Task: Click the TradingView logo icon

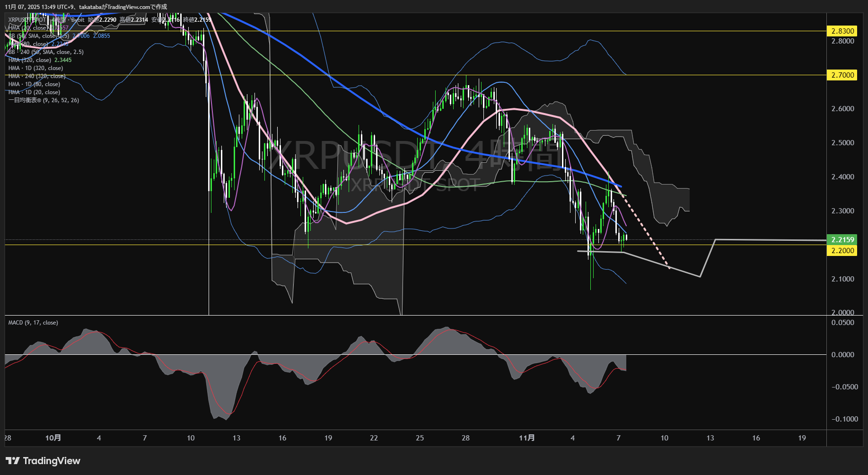Action: pos(13,461)
